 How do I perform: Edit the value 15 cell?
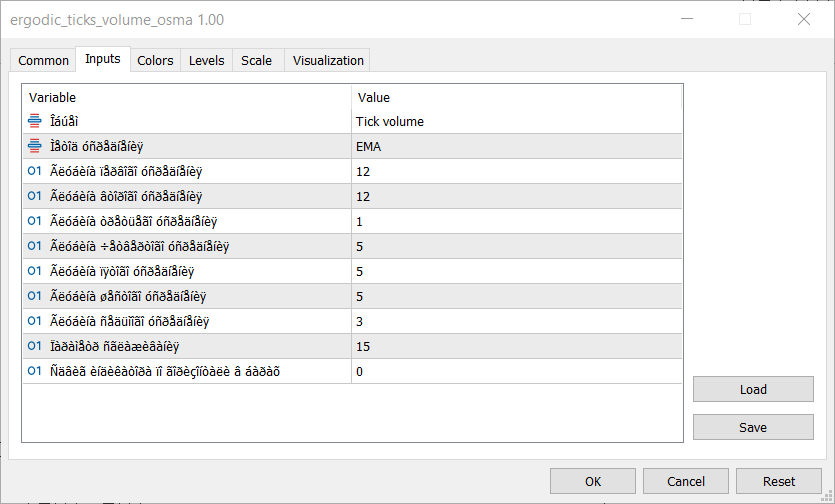coord(517,347)
